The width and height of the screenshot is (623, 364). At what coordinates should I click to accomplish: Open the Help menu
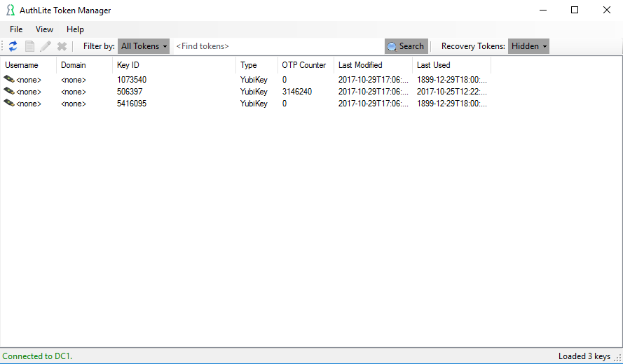click(x=75, y=29)
